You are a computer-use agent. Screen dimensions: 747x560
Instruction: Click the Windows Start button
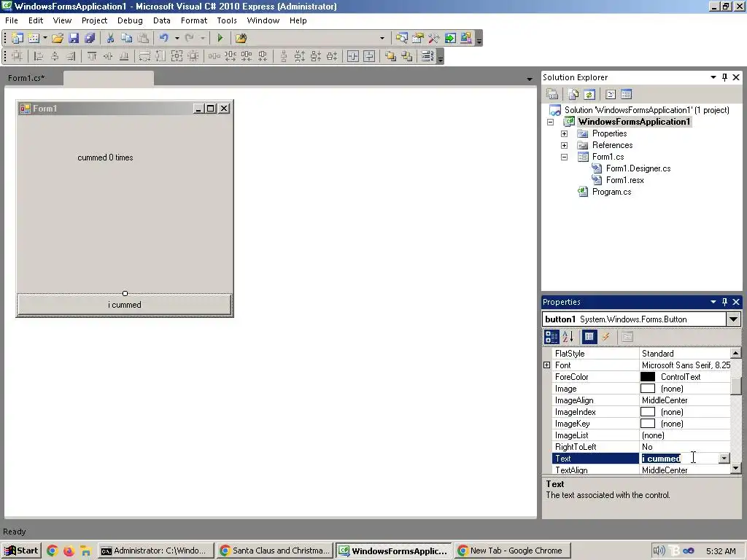[x=21, y=551]
